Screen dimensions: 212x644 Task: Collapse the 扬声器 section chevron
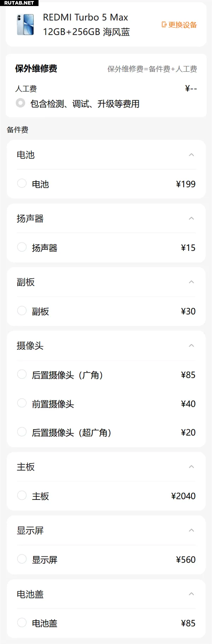[x=192, y=218]
